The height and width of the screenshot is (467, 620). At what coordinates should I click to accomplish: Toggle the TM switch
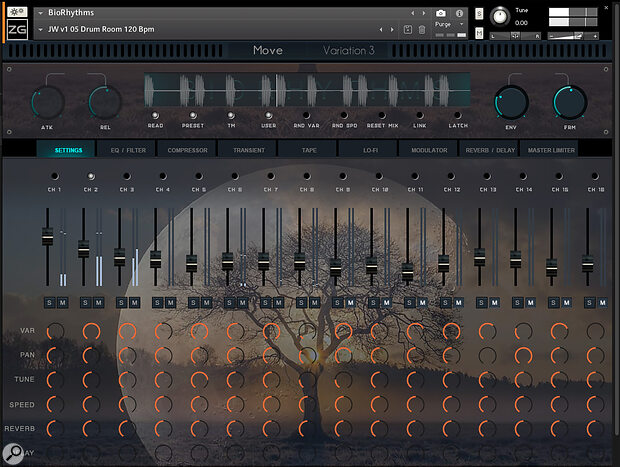231,115
